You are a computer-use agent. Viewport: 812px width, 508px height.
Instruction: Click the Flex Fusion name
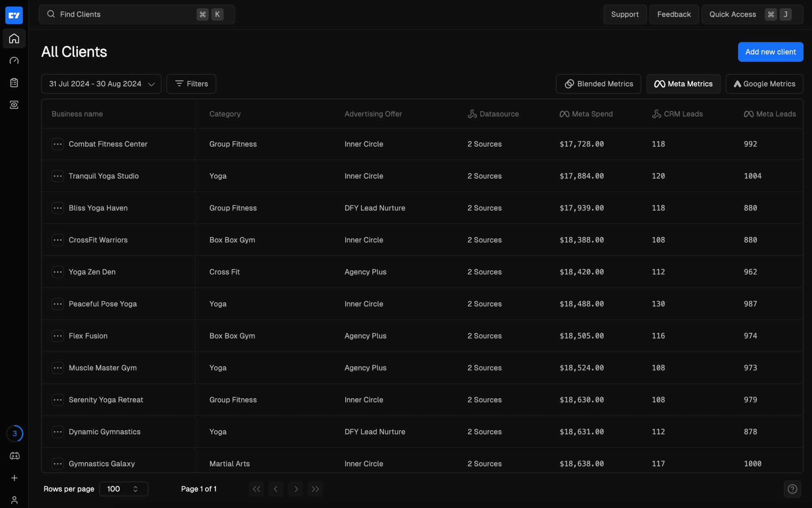(x=88, y=336)
